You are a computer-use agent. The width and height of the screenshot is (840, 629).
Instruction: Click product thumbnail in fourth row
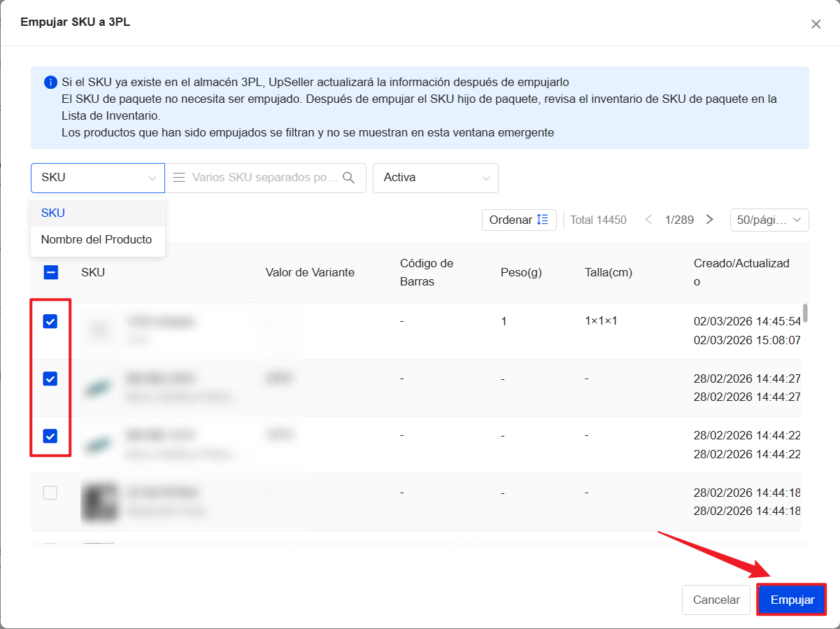click(99, 502)
